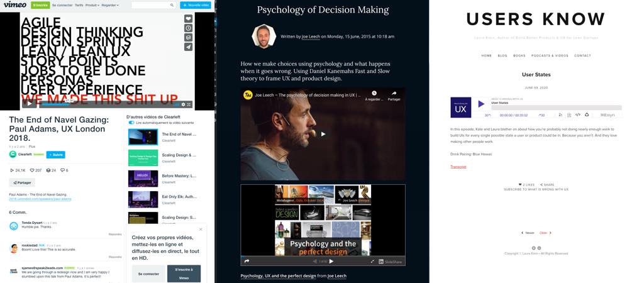Viewport: 644px width, 283px height.
Task: Add video to collections via stack icon
Action: point(188,38)
